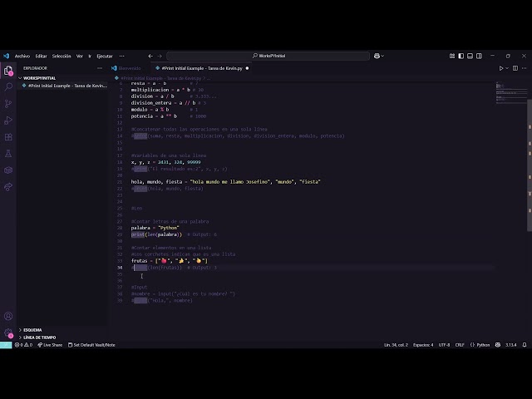The image size is (532, 399).
Task: Open the notifications bell
Action: pyautogui.click(x=525, y=345)
